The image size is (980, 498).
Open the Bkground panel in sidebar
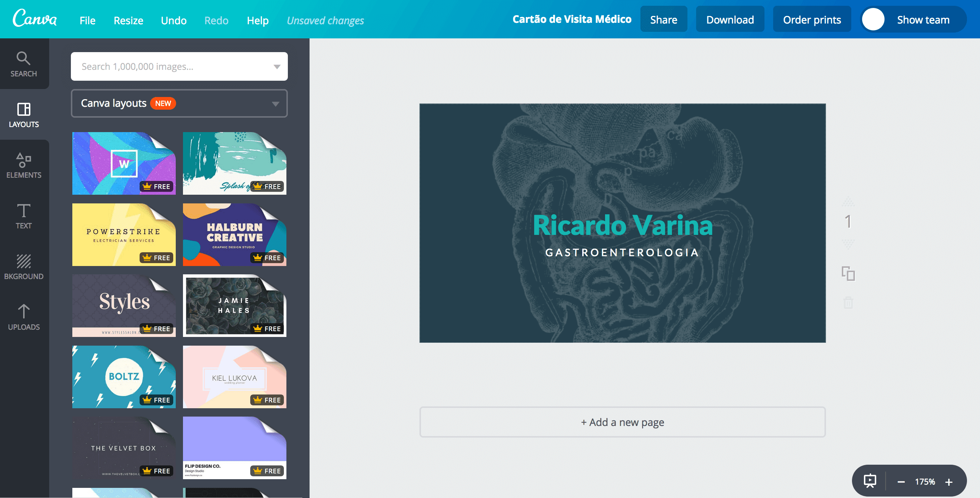coord(24,266)
